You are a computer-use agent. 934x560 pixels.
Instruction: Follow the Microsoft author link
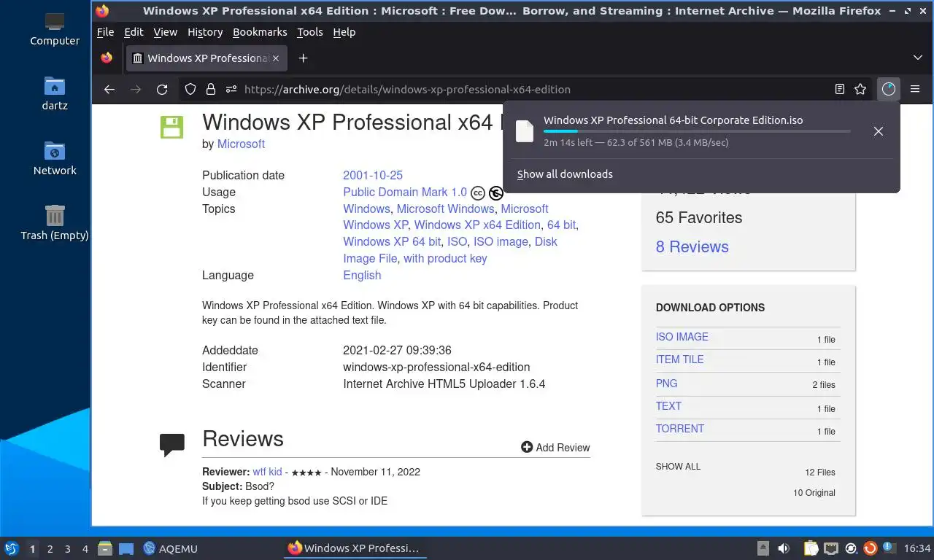[241, 144]
